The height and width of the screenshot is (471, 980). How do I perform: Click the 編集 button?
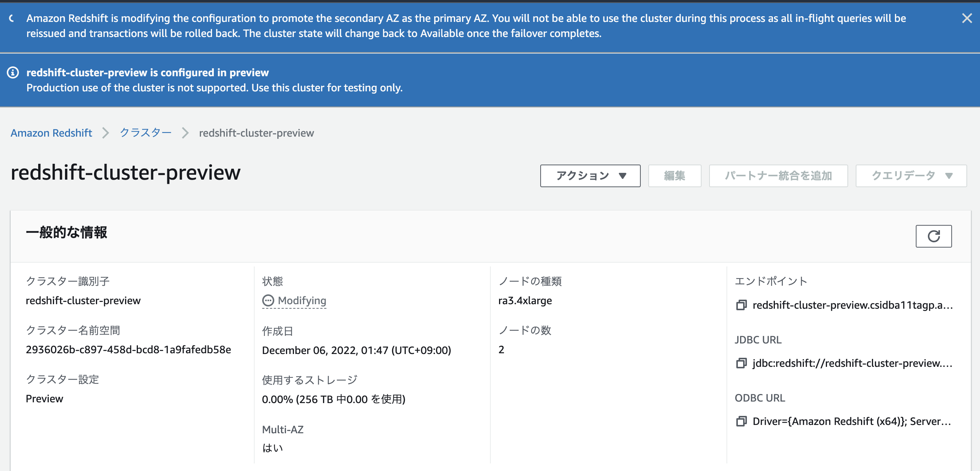[674, 175]
